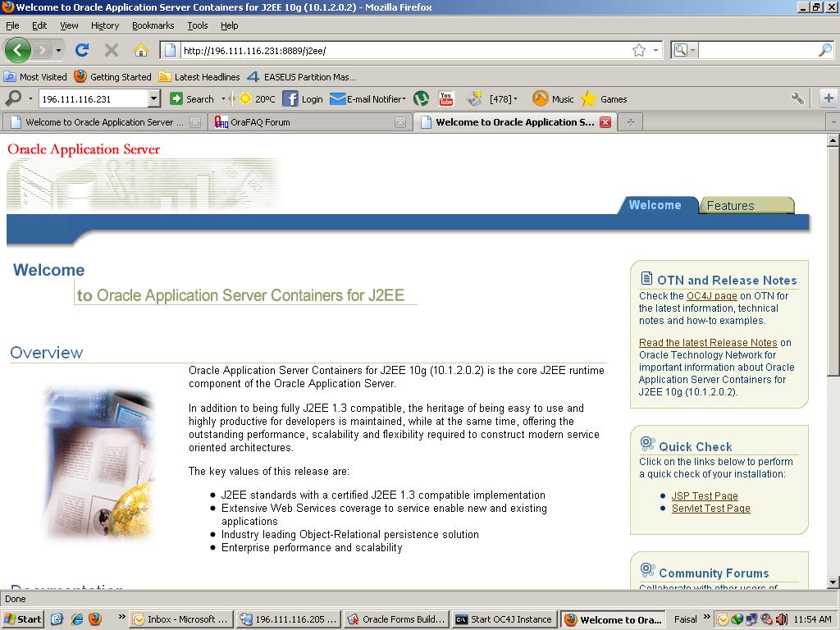Click the URL address bar field
This screenshot has width=840, height=630.
tap(402, 50)
